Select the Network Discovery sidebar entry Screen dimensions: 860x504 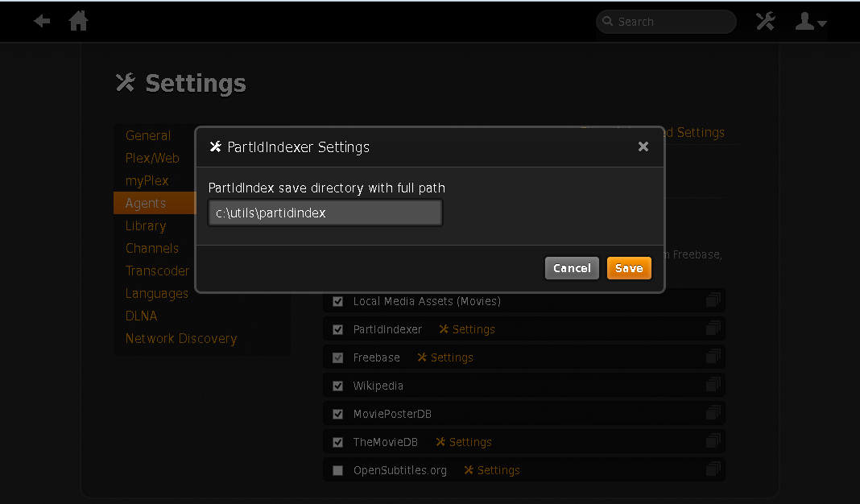coord(180,338)
